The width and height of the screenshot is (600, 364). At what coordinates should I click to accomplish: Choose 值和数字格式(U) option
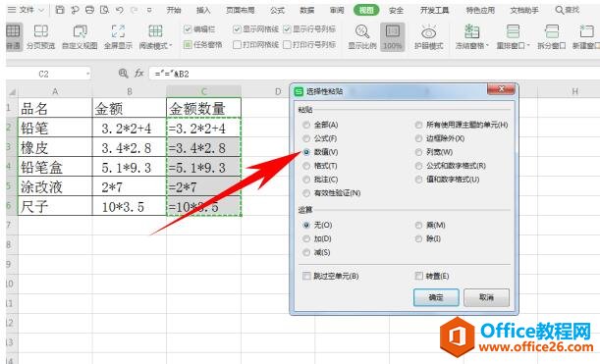point(418,180)
